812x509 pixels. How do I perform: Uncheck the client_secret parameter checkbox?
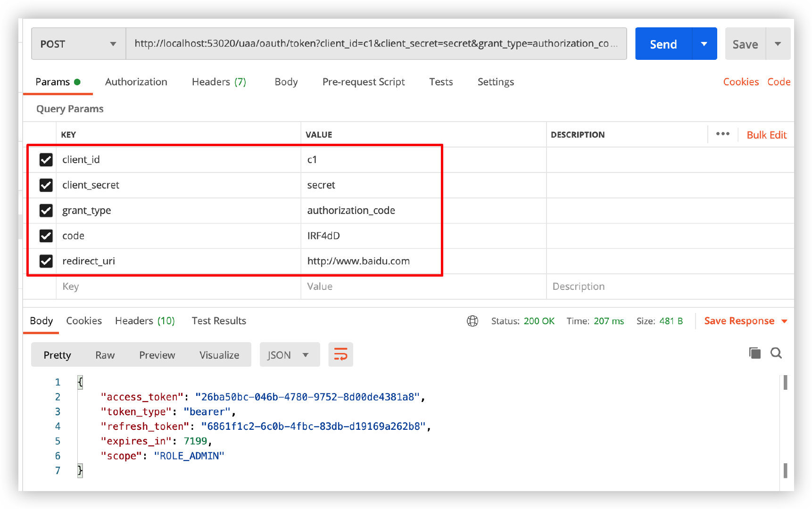tap(46, 185)
